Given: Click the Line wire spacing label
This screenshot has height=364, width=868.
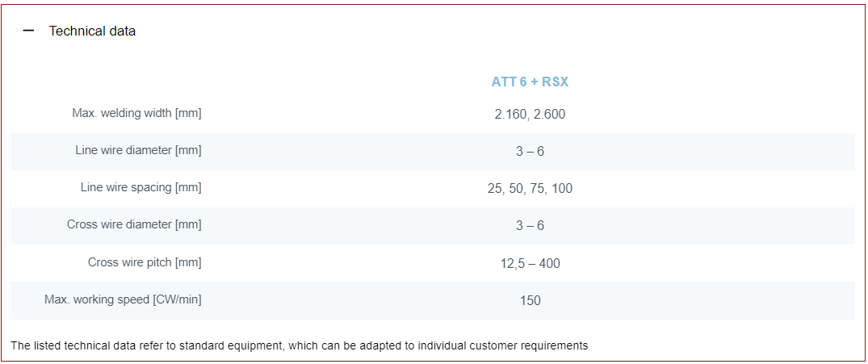Looking at the screenshot, I should click(140, 187).
